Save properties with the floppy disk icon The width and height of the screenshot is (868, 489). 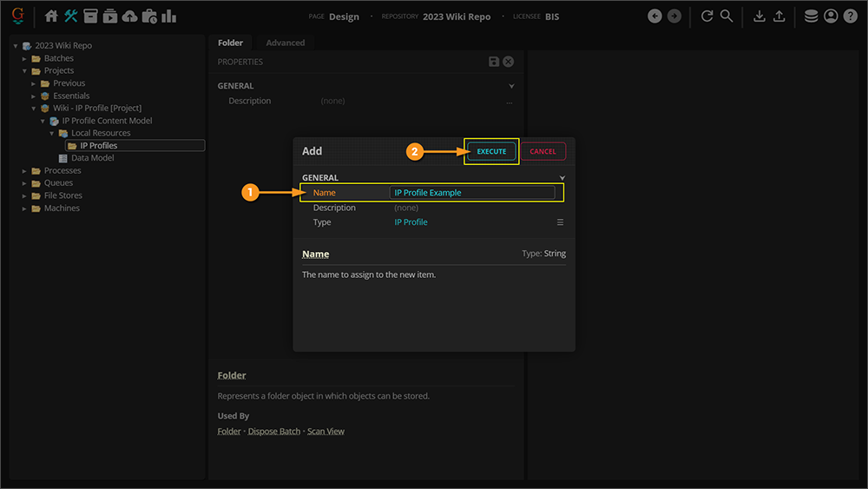(x=494, y=62)
